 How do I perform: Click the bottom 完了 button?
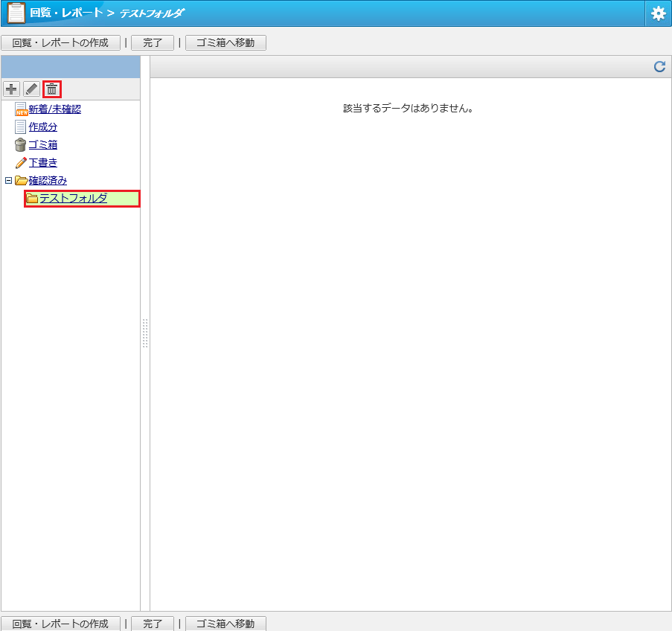coord(153,624)
